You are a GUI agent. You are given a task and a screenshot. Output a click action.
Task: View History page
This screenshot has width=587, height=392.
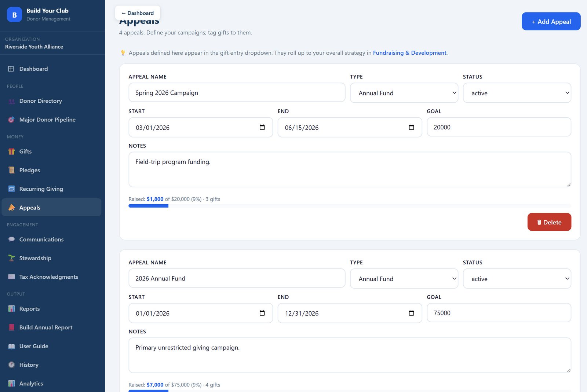(51, 365)
